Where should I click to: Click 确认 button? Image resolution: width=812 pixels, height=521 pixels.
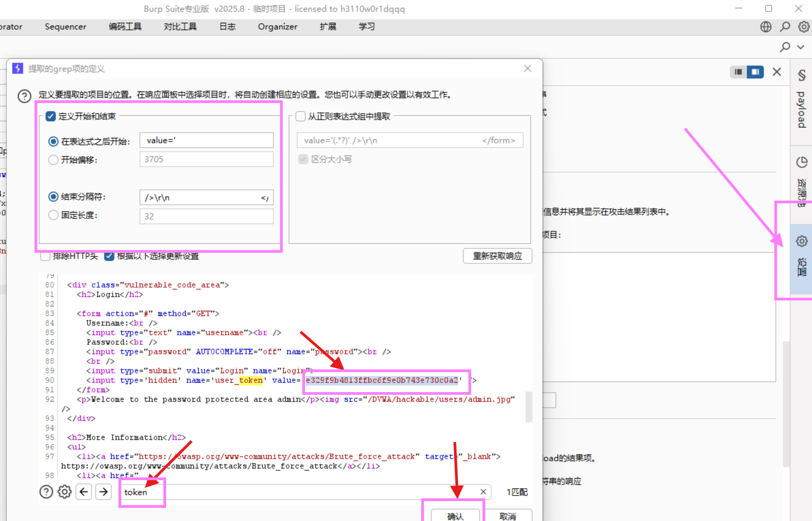click(x=455, y=516)
